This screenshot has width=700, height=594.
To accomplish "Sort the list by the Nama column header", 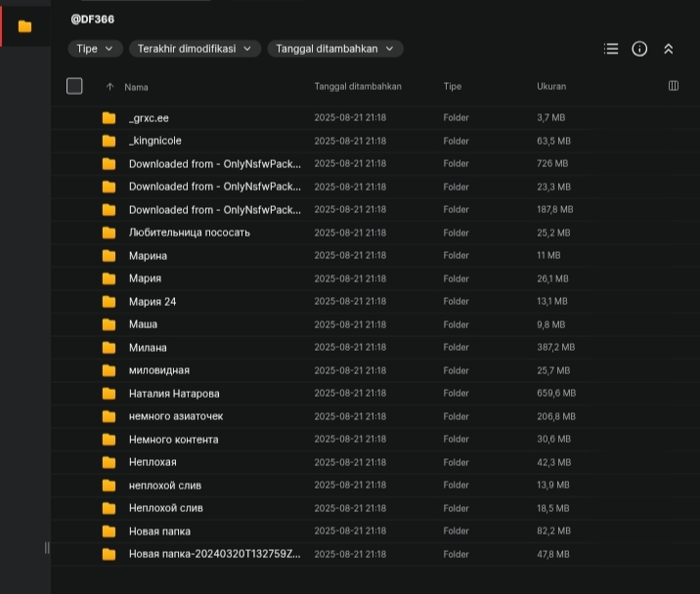I will [136, 87].
